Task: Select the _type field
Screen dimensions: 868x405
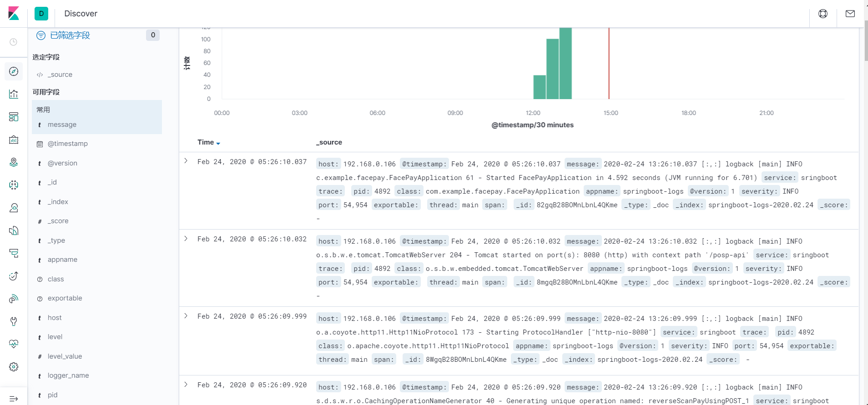Action: click(56, 240)
